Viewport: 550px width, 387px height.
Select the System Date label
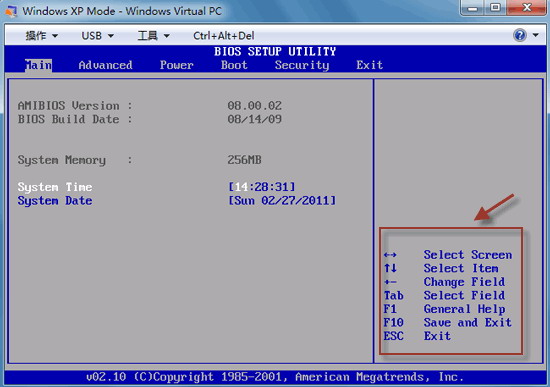click(x=55, y=201)
